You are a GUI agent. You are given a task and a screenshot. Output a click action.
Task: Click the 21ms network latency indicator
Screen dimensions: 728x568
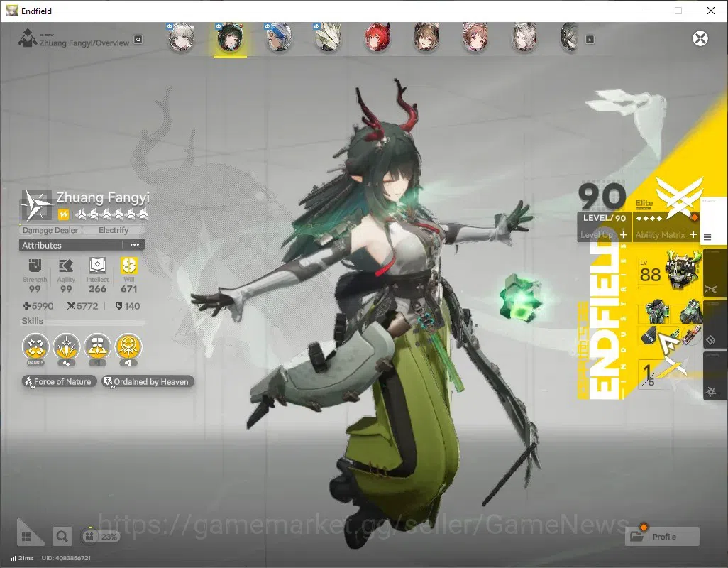[x=22, y=558]
